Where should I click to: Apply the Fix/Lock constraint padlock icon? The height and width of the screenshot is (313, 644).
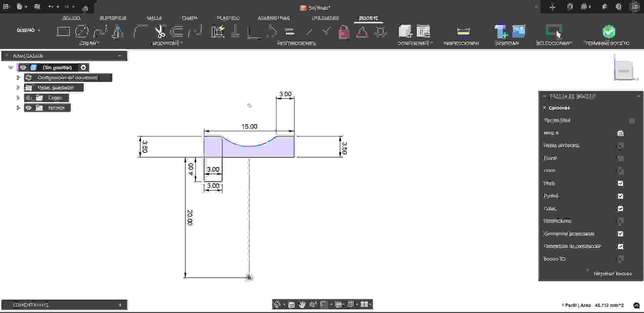click(x=344, y=32)
